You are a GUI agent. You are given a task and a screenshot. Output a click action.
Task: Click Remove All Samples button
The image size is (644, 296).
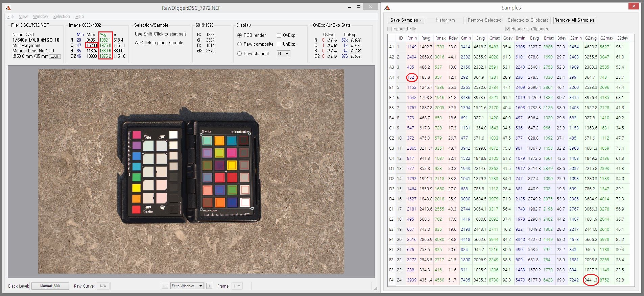(574, 20)
